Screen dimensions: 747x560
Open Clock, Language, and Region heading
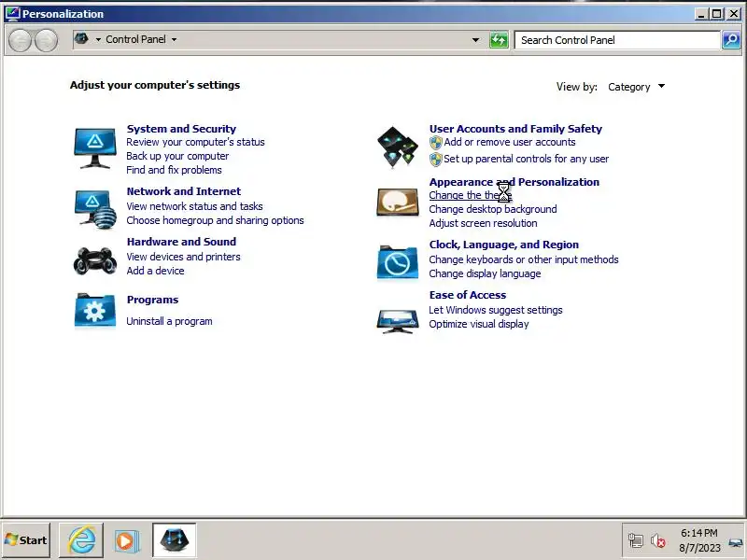(x=504, y=245)
